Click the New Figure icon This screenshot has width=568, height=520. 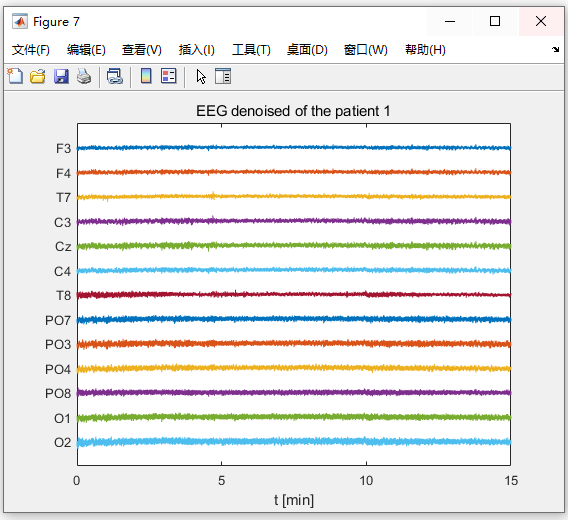(x=15, y=76)
